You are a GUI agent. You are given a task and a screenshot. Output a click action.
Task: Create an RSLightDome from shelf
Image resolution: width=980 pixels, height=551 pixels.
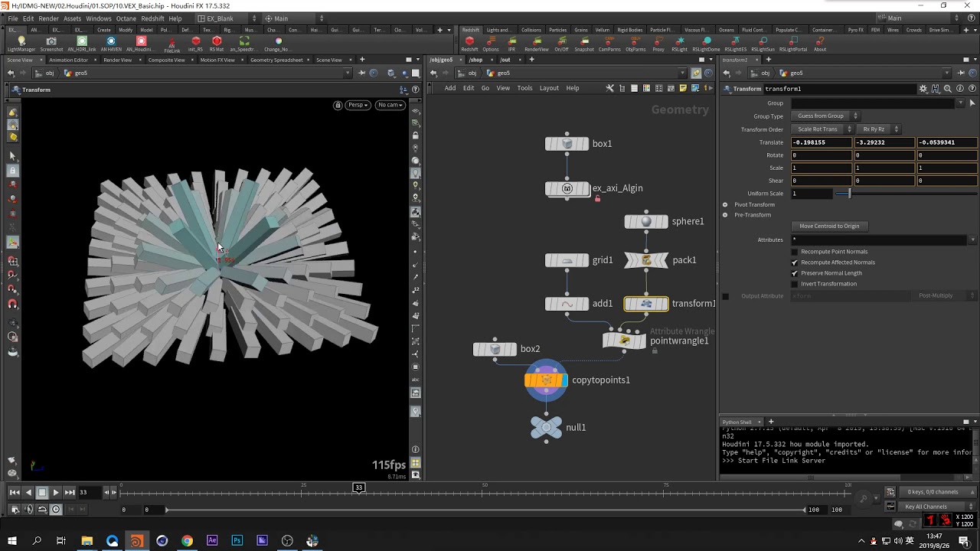click(706, 43)
